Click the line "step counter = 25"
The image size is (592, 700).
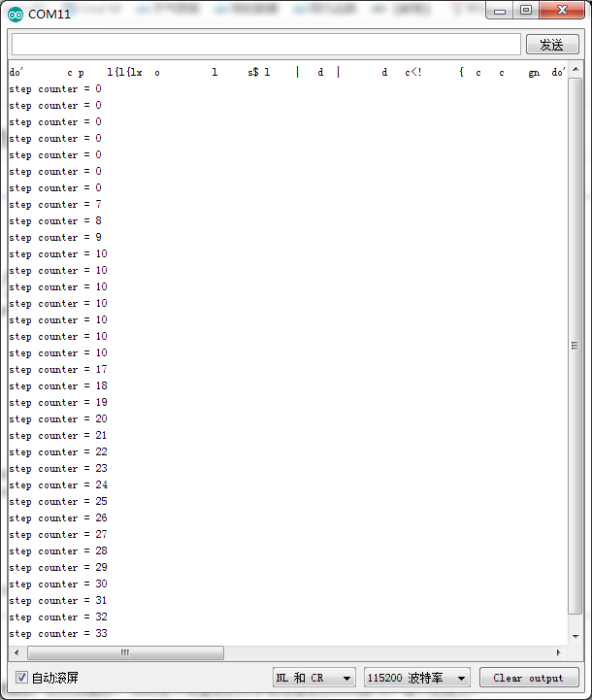pos(58,502)
